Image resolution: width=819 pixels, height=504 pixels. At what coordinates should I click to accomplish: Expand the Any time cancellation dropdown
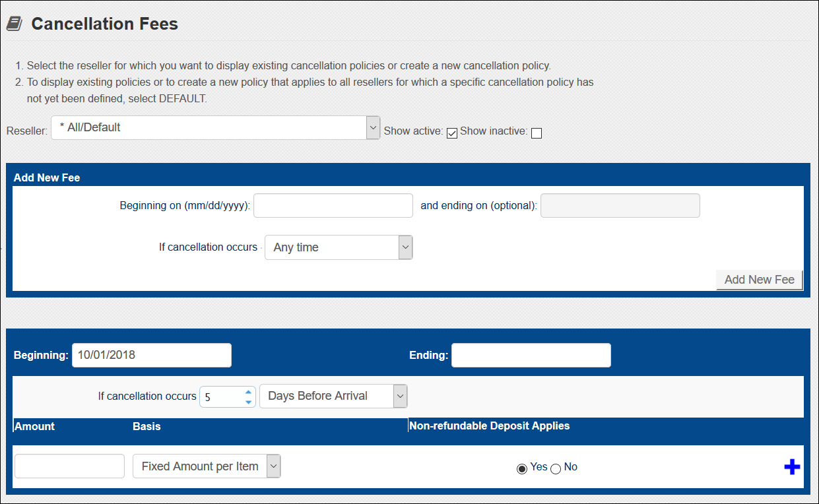point(339,247)
